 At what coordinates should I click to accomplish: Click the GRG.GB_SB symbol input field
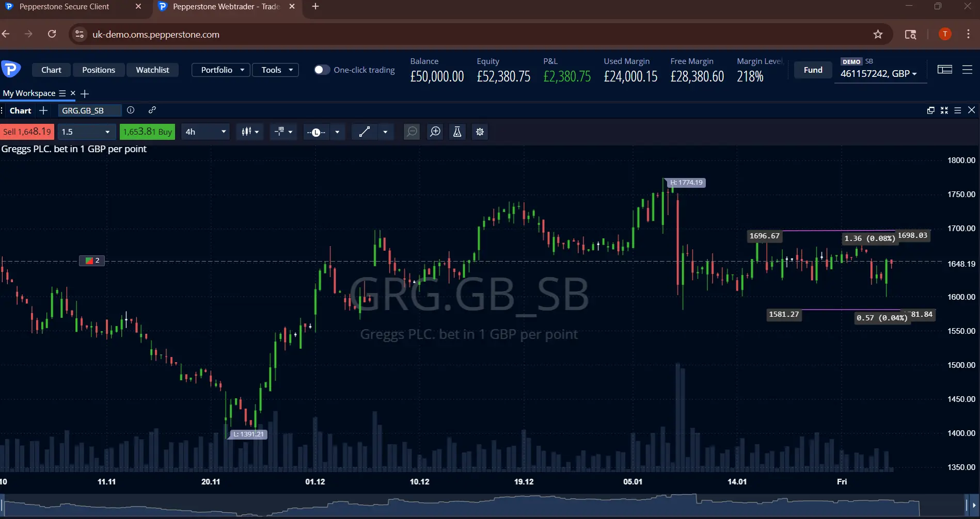(89, 110)
